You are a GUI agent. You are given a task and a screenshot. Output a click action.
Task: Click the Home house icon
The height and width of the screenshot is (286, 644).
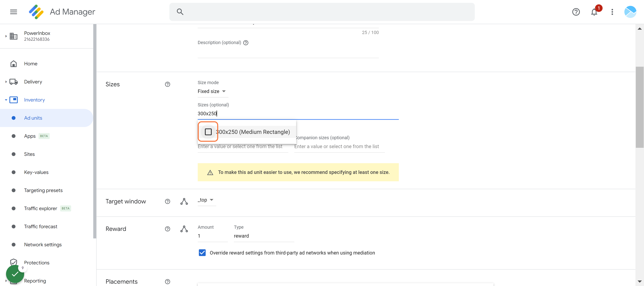click(x=13, y=64)
